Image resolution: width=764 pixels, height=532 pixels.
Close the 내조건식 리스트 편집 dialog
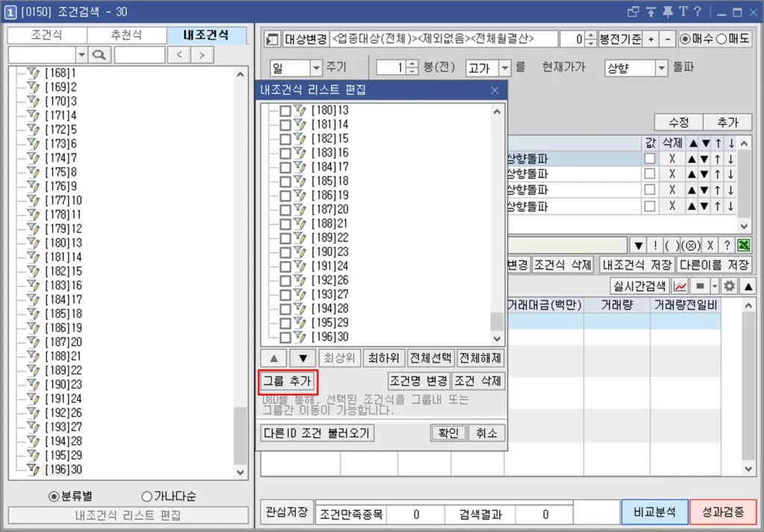(x=495, y=90)
